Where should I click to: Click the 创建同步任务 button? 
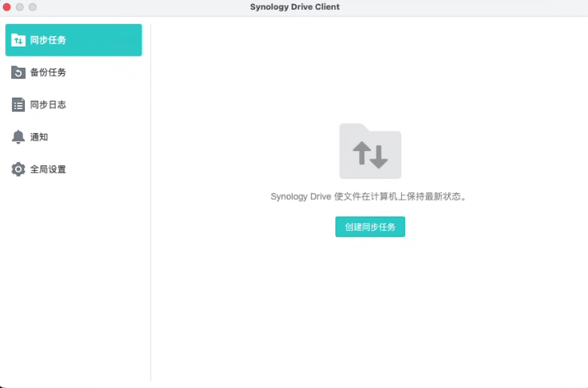(x=370, y=226)
